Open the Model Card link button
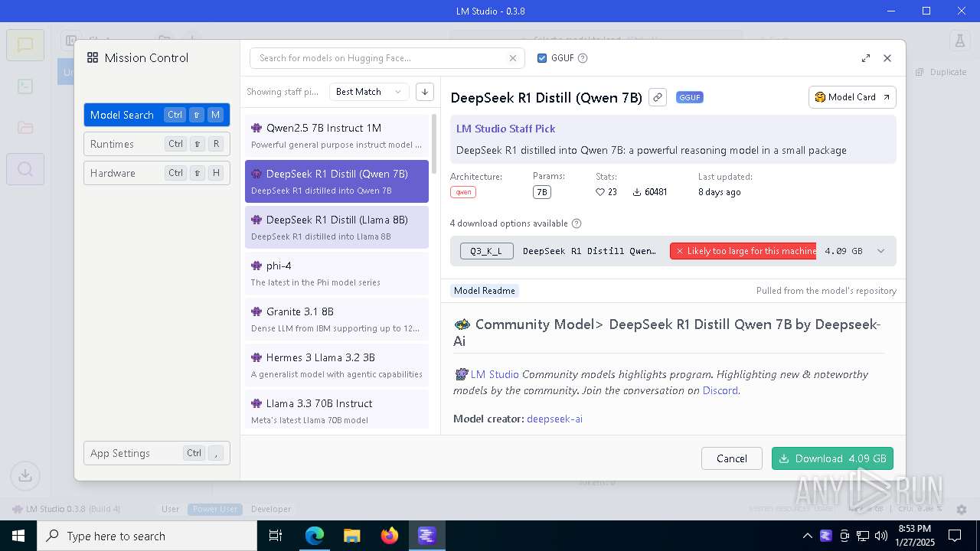The image size is (980, 551). 852,97
